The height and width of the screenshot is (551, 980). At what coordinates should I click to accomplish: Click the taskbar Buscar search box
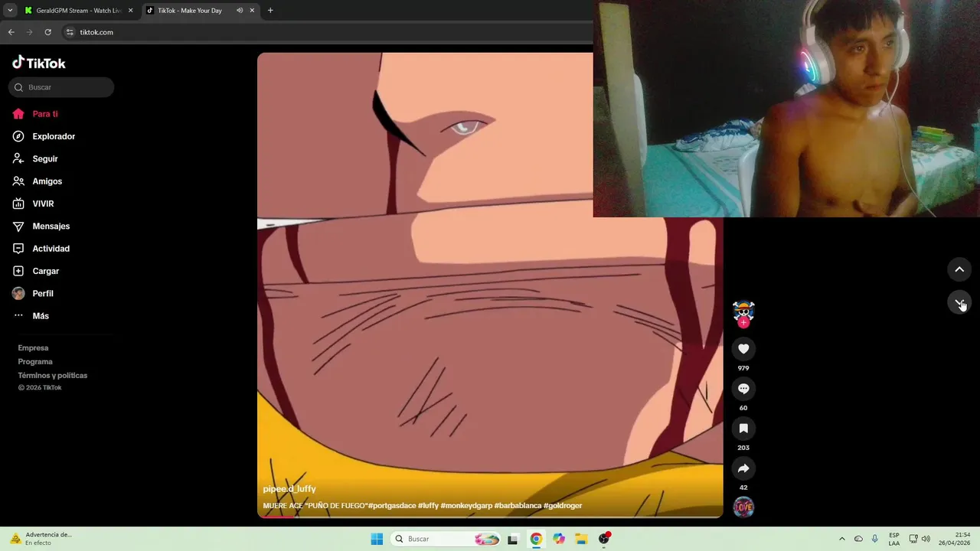click(x=446, y=539)
